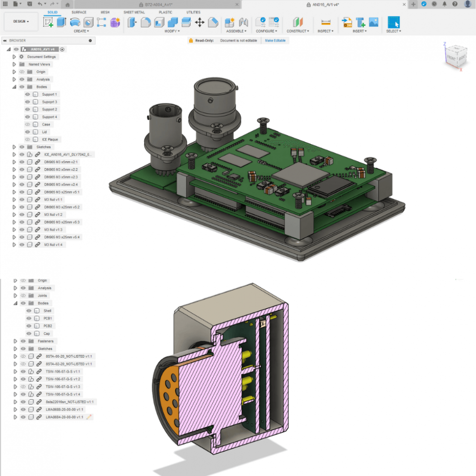Toggle visibility of the Lid body

[29, 132]
